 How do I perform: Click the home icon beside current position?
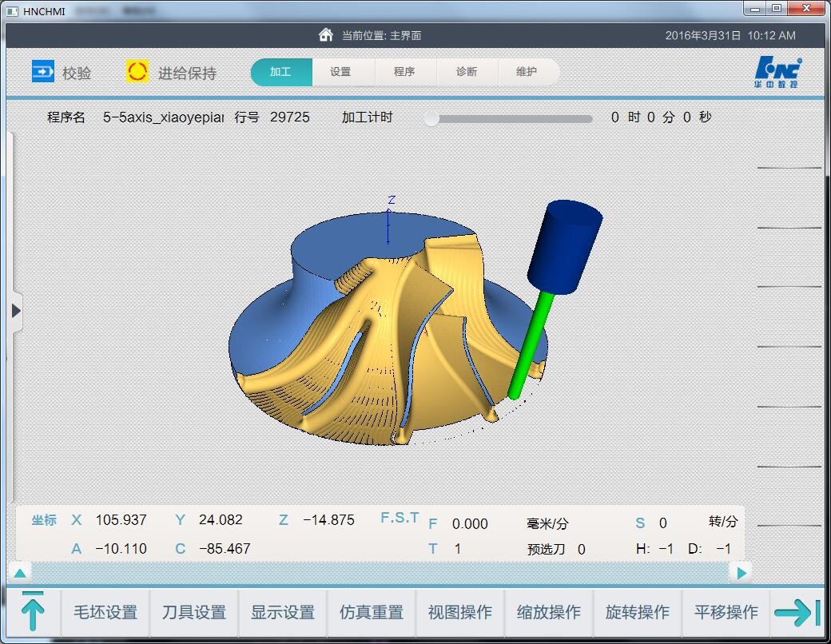(x=325, y=35)
